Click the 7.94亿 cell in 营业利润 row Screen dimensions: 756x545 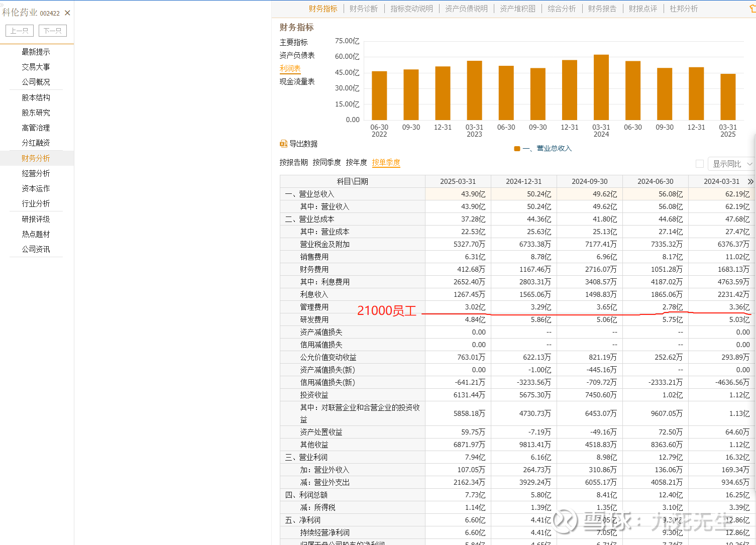tap(458, 457)
